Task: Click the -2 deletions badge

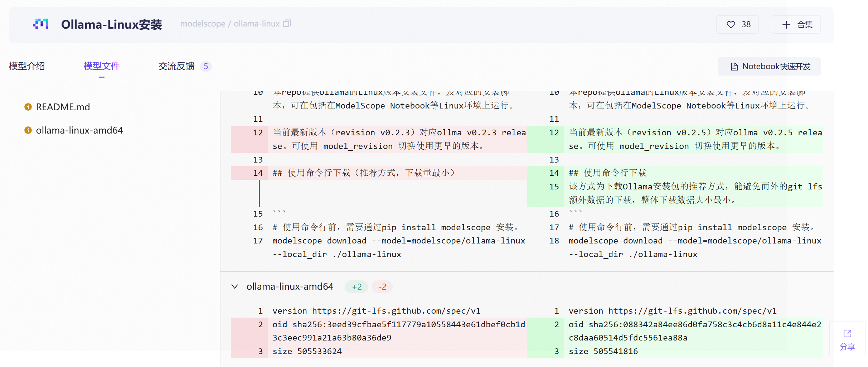Action: [383, 287]
